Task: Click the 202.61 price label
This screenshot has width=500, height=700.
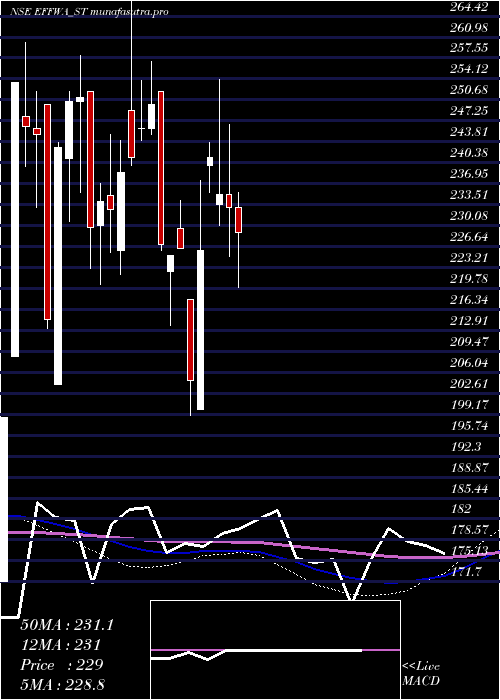Action: (x=468, y=383)
